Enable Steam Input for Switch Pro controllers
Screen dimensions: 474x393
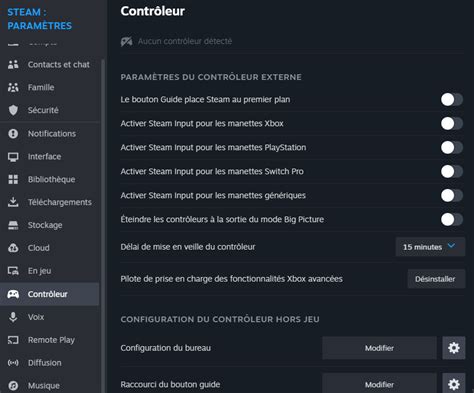tap(452, 171)
